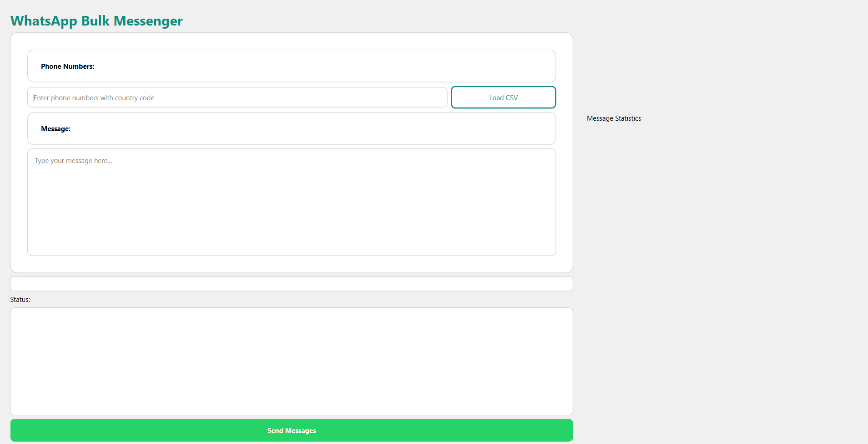Select the placeholder text in phone input
868x444 pixels.
(94, 97)
